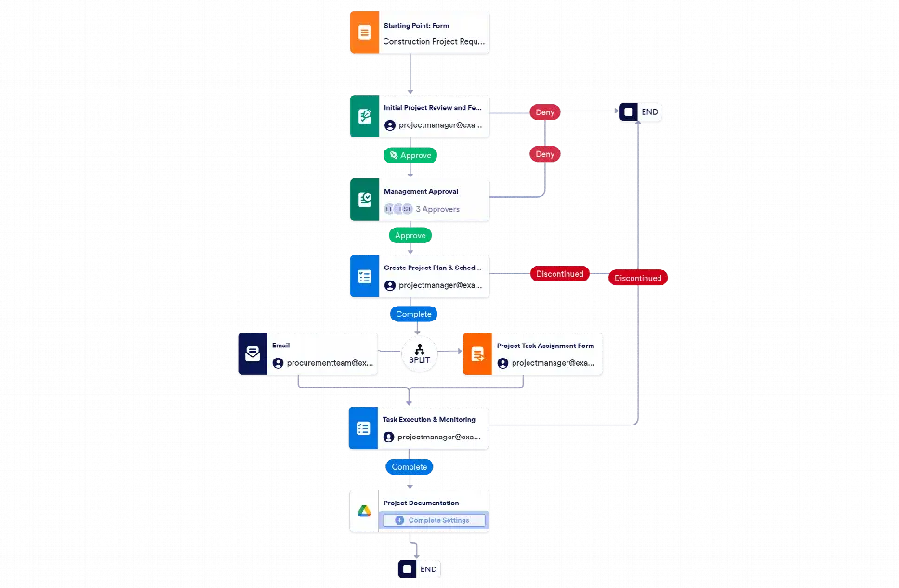Select the Approve label with edit icon
Screen dimensions: 899x588
coord(410,155)
